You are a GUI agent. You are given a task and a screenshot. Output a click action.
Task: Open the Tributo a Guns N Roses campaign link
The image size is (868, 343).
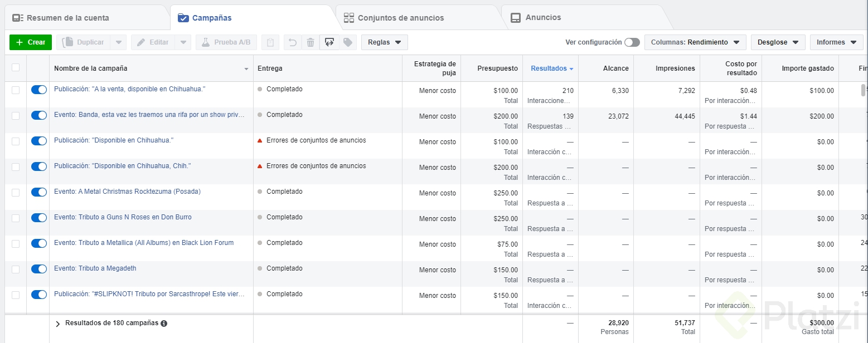pos(123,217)
